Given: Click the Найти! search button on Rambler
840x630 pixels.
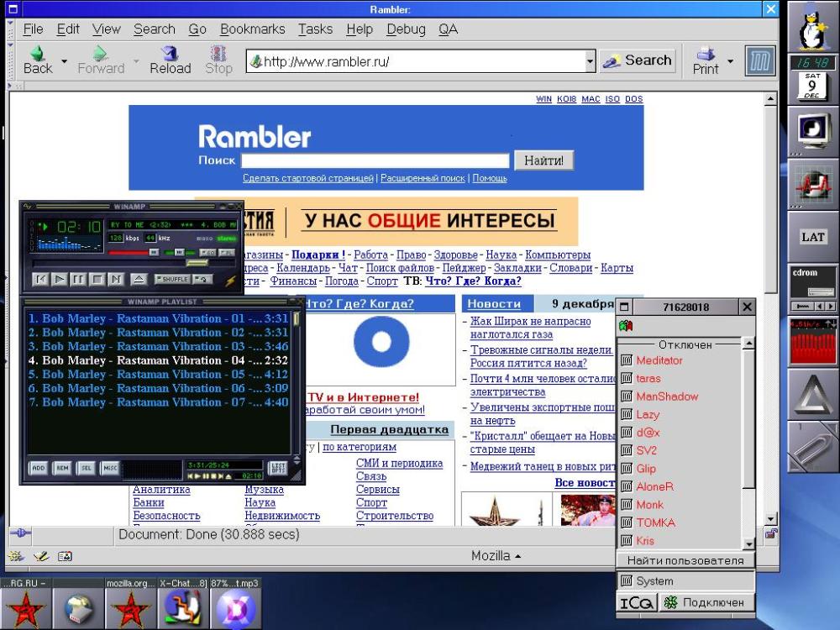Looking at the screenshot, I should (x=543, y=160).
